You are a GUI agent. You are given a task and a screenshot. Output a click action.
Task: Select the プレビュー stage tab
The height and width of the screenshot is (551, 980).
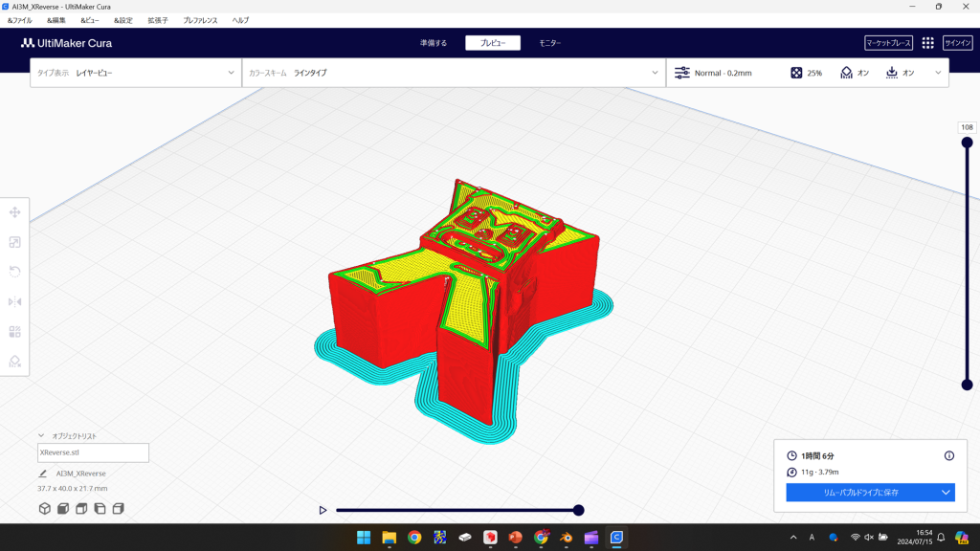493,43
